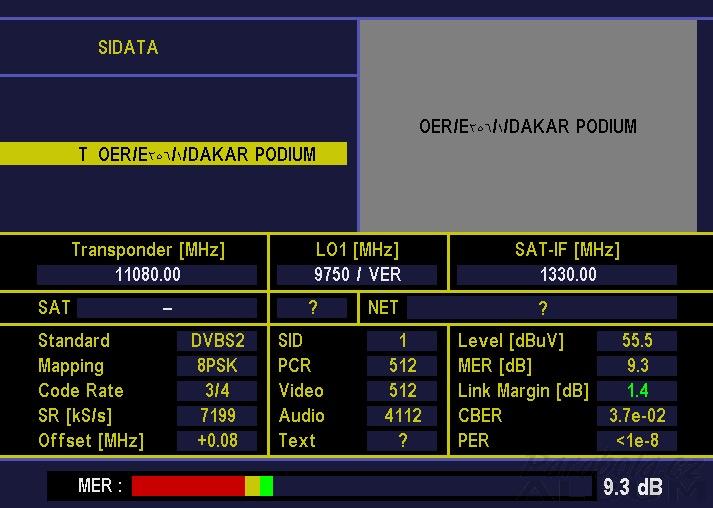Click the green Link Margin 1.4 value
Image resolution: width=713 pixels, height=508 pixels.
tap(636, 391)
